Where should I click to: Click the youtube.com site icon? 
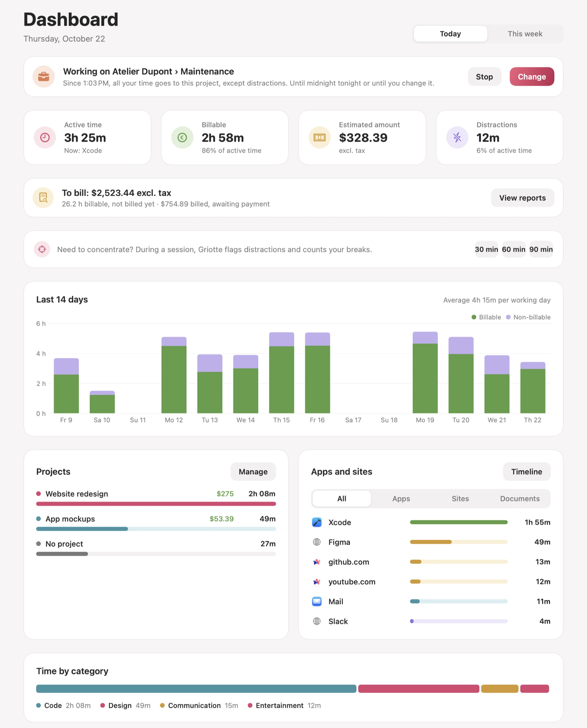[x=317, y=582]
